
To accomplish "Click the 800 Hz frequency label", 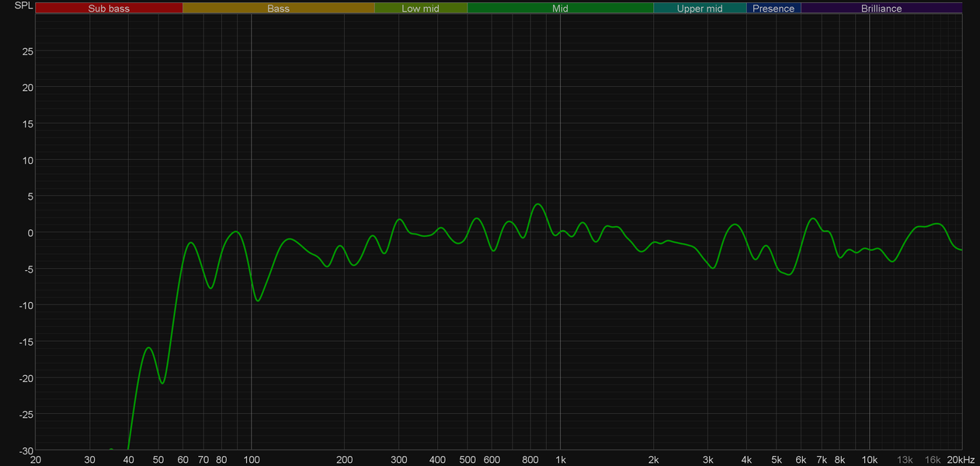I will coord(530,460).
